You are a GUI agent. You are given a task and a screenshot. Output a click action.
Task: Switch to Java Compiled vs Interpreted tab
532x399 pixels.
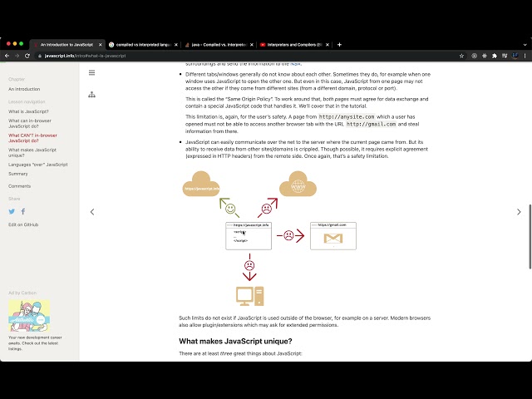click(x=219, y=44)
